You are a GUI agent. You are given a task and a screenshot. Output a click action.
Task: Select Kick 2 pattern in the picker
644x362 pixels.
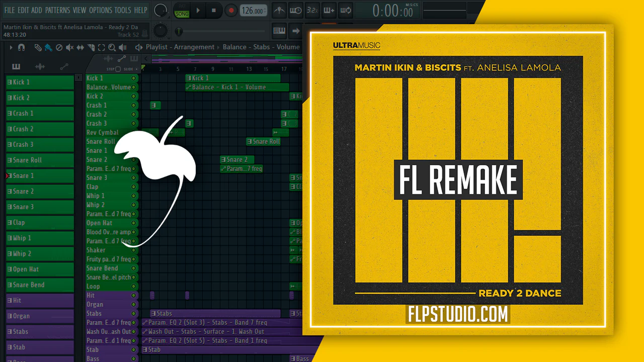pyautogui.click(x=40, y=98)
